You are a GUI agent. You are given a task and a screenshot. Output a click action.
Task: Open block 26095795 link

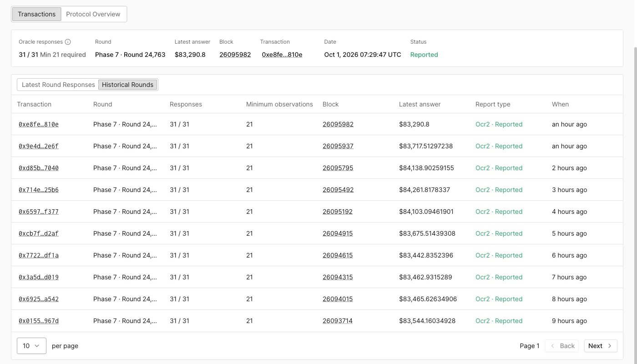pyautogui.click(x=338, y=168)
